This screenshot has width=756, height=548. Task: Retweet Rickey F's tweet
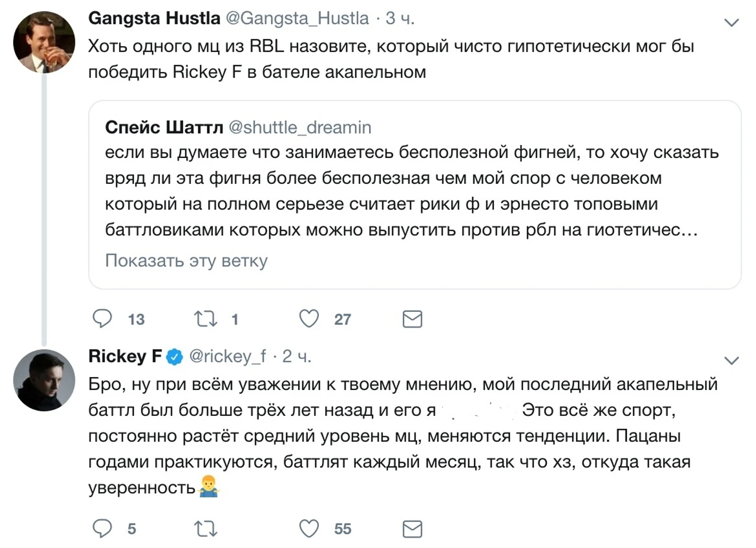[206, 528]
